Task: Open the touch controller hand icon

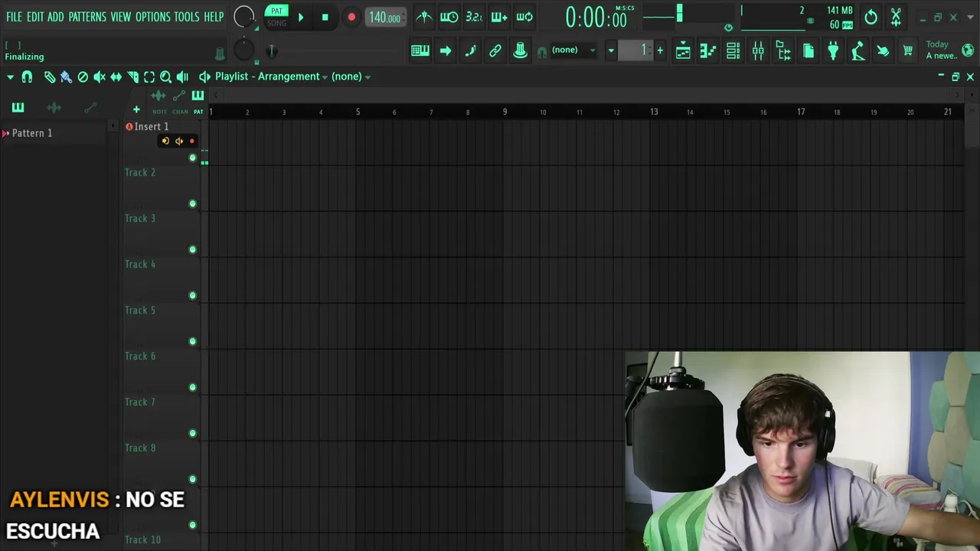Action: click(x=883, y=51)
